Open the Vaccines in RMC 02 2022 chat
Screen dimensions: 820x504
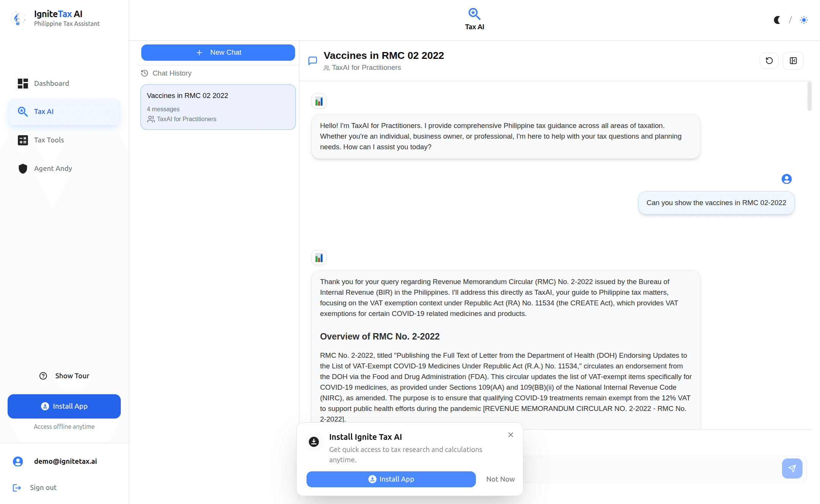click(x=218, y=107)
